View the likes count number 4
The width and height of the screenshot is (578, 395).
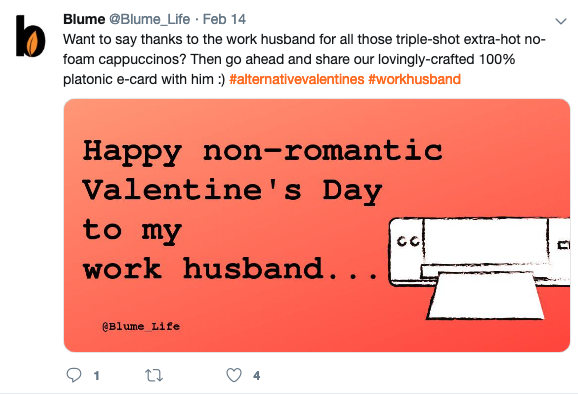pyautogui.click(x=257, y=375)
